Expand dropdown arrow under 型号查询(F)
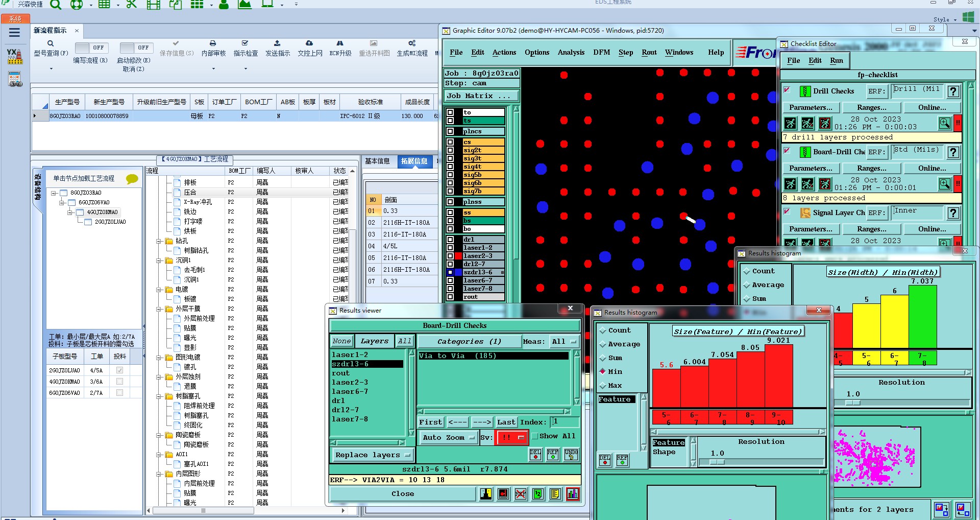 pos(51,68)
